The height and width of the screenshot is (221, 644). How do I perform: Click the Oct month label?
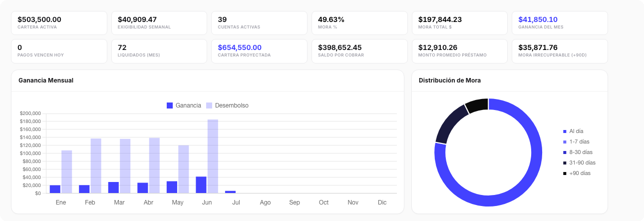(x=323, y=202)
